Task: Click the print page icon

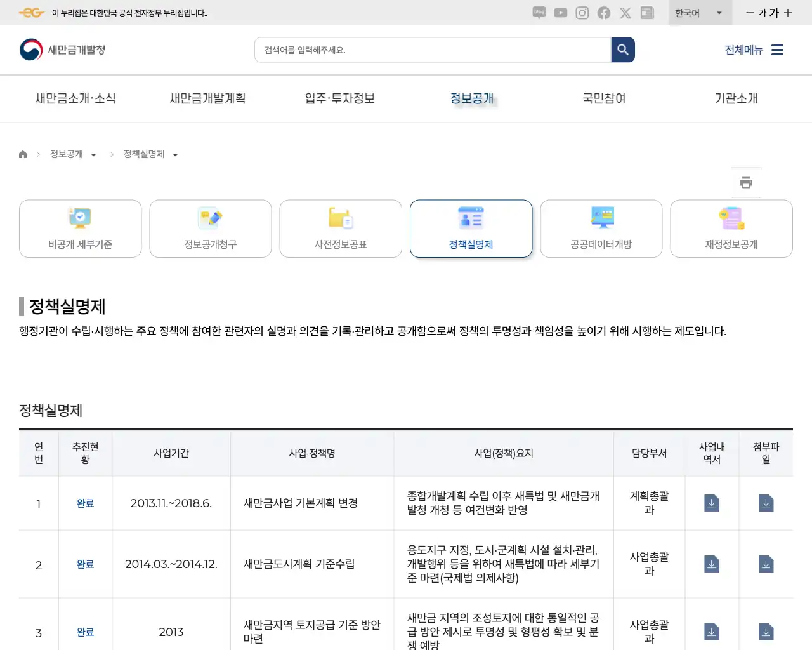Action: (745, 182)
